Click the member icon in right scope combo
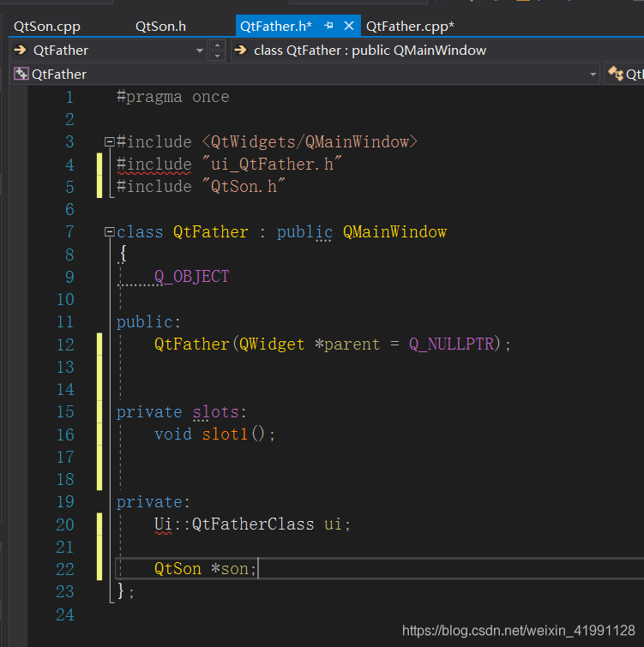 [616, 74]
